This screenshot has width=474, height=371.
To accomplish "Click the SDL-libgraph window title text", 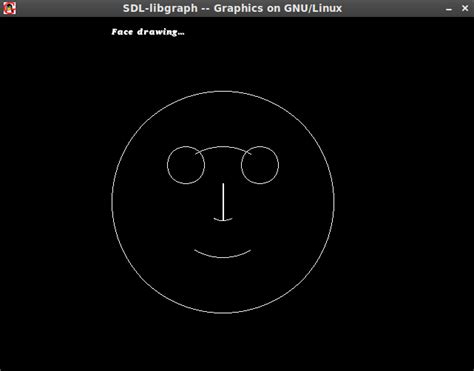I will 232,8.
